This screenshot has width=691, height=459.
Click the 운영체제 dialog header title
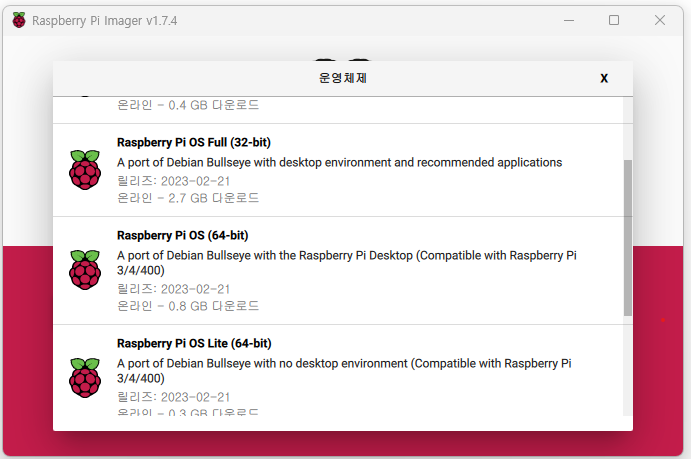[x=343, y=78]
